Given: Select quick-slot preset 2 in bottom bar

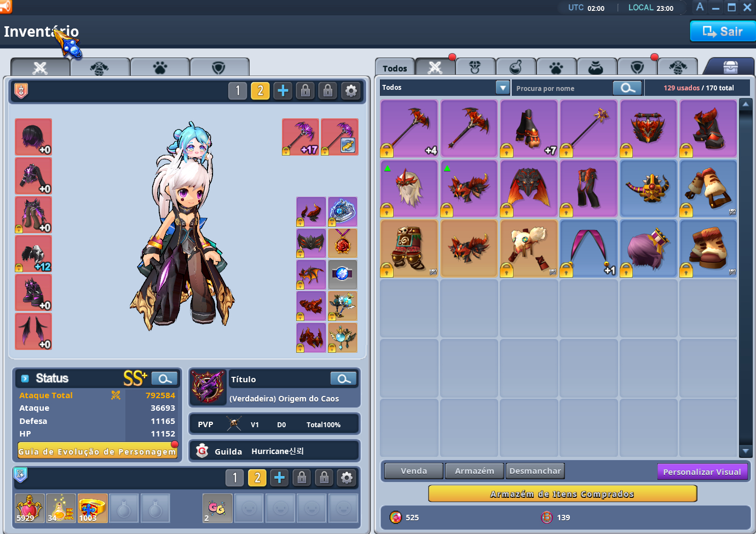Looking at the screenshot, I should [x=257, y=478].
